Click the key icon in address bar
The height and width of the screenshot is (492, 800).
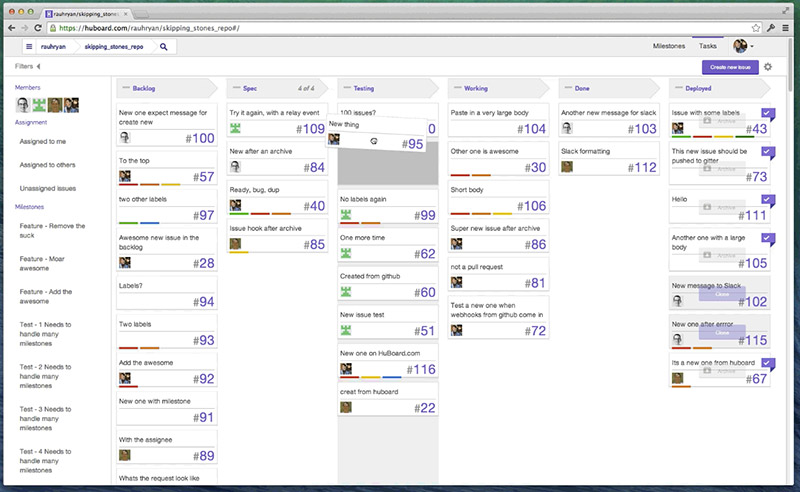pyautogui.click(x=771, y=28)
